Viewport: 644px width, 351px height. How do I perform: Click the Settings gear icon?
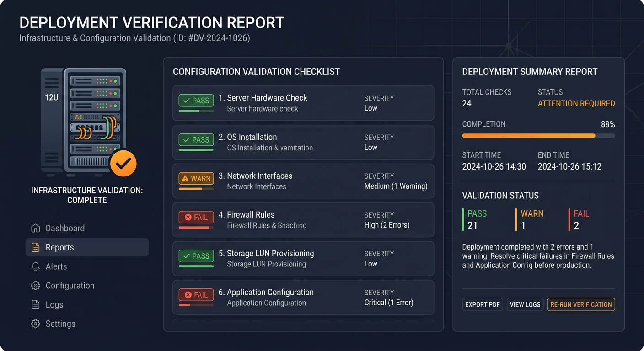(x=35, y=324)
